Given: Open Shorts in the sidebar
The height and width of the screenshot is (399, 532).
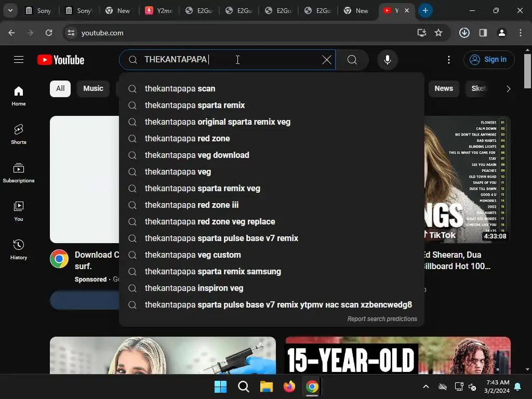Looking at the screenshot, I should pyautogui.click(x=19, y=135).
